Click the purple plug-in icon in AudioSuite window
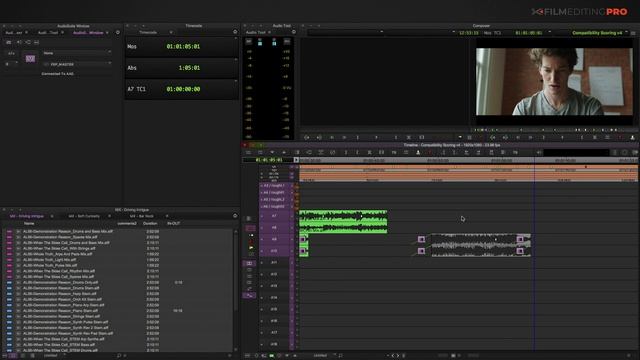This screenshot has width=640, height=360. pos(30,59)
